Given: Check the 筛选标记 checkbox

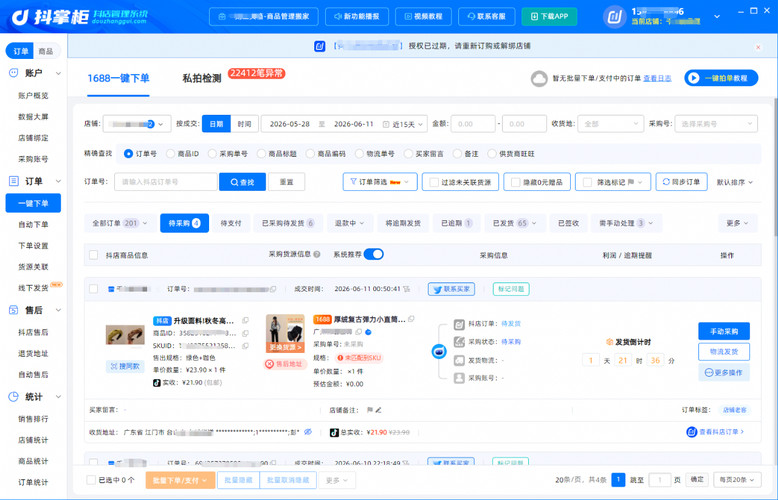Looking at the screenshot, I should point(587,183).
